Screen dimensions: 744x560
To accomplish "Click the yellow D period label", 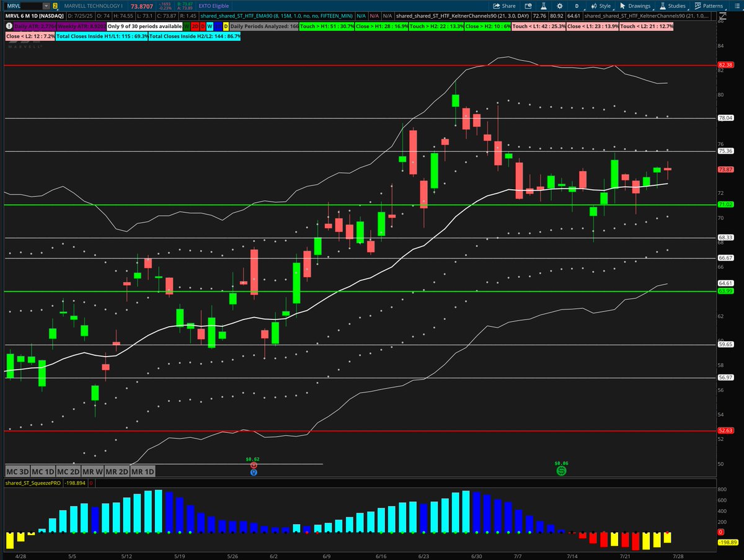I will tap(226, 27).
